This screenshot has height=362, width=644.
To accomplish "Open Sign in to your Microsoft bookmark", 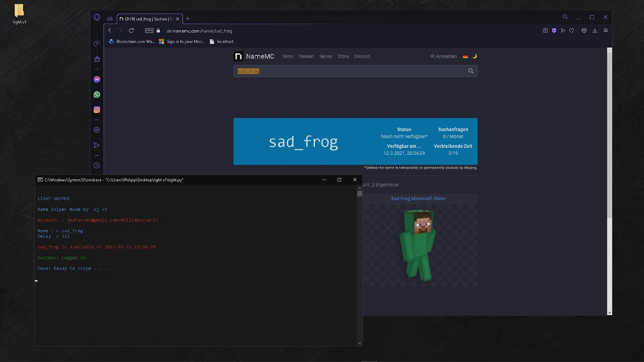I will (182, 42).
